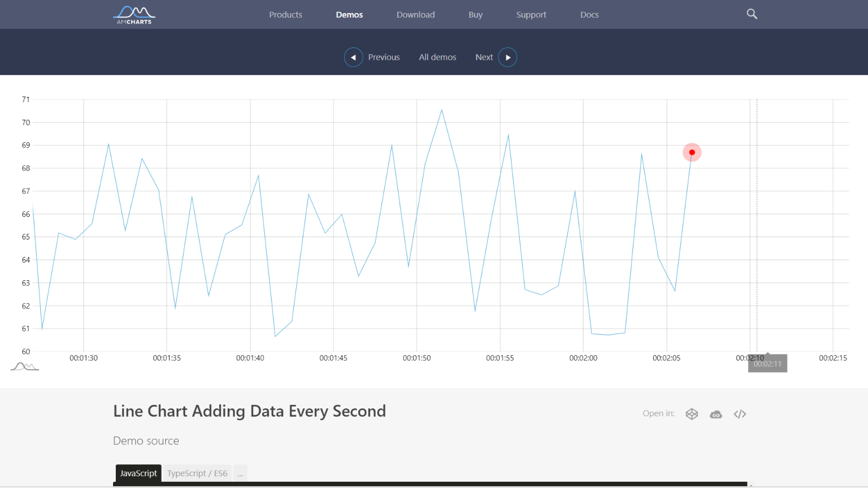Click the amCharts watermark below the chart
This screenshot has height=488, width=868.
click(24, 366)
